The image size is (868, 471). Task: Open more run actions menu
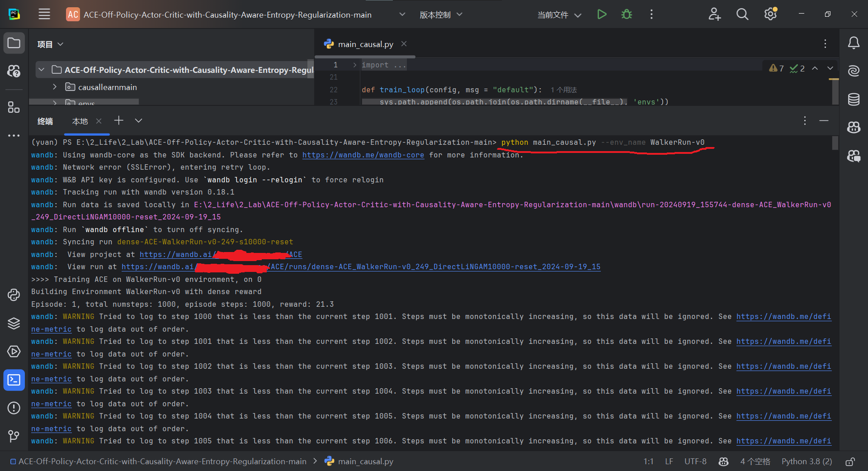[651, 14]
